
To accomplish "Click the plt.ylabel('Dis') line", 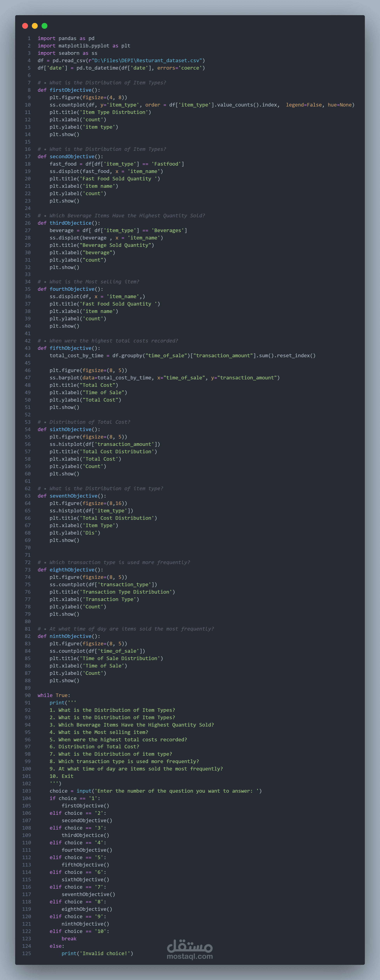I will tap(75, 533).
